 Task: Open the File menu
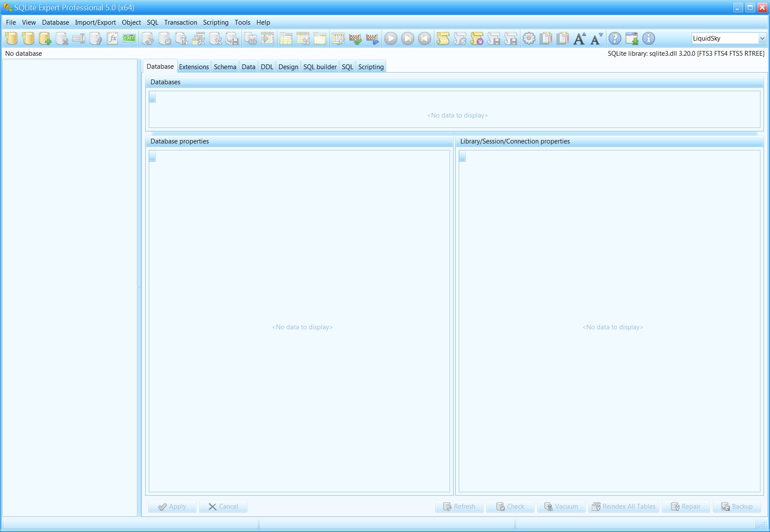tap(11, 22)
